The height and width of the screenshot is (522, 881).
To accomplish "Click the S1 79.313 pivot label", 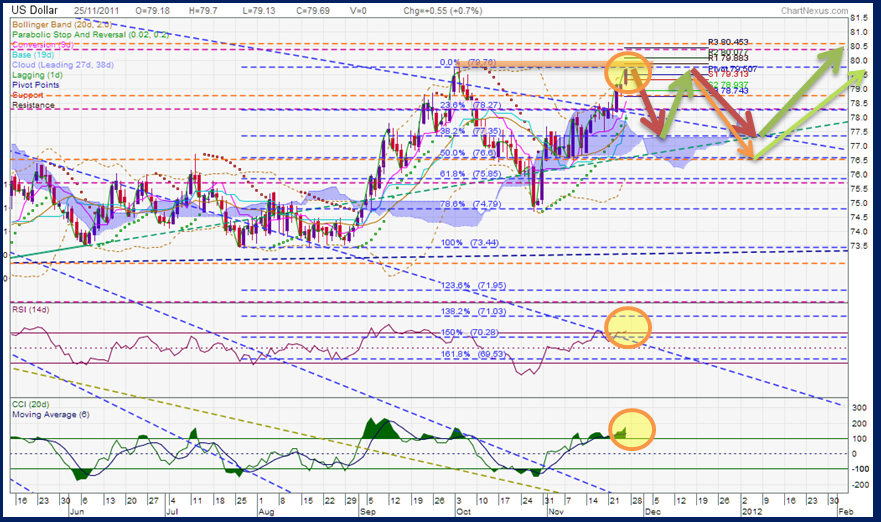I will pos(728,74).
